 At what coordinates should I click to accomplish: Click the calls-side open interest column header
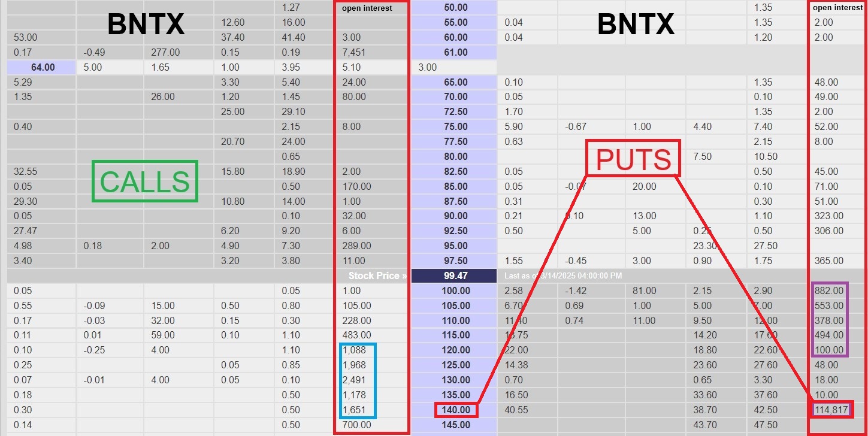click(367, 8)
